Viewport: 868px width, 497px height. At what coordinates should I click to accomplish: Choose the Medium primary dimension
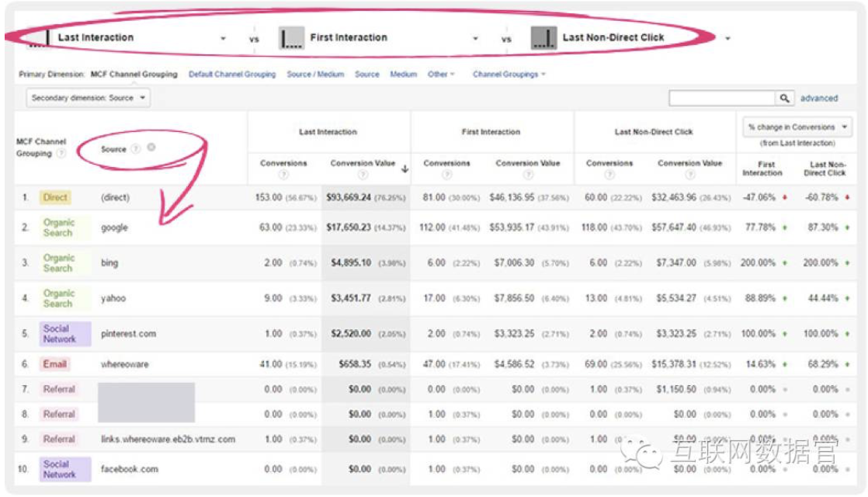[403, 75]
